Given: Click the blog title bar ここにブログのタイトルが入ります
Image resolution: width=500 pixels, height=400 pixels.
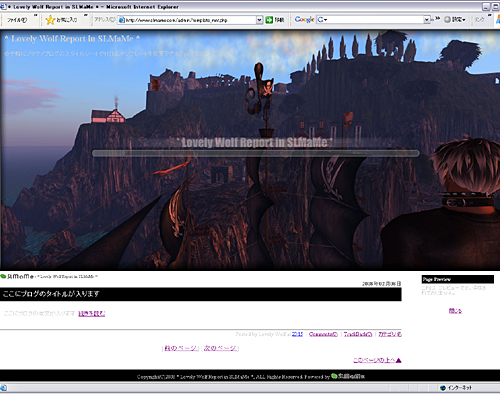Looking at the screenshot, I should point(201,294).
